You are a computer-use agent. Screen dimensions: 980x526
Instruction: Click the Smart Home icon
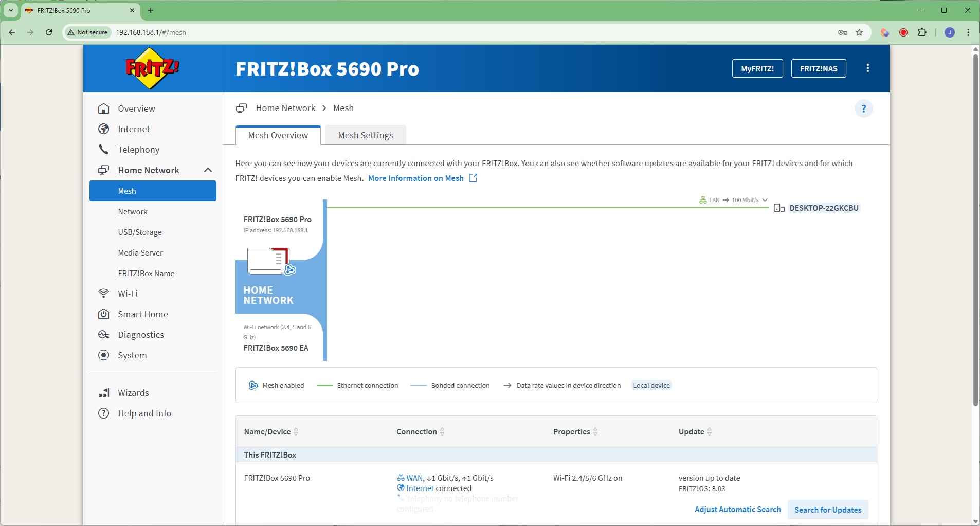[x=104, y=314]
